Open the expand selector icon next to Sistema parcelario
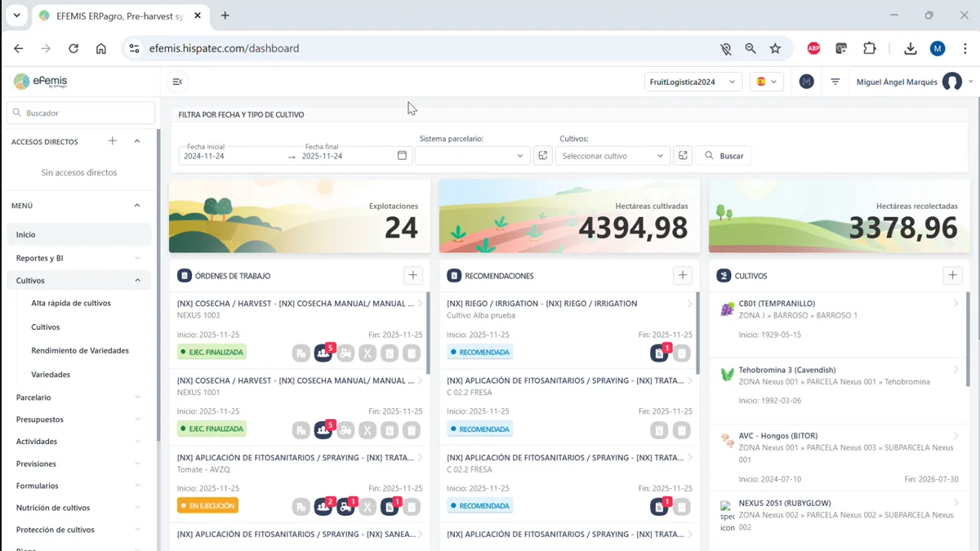980x551 pixels. 542,155
